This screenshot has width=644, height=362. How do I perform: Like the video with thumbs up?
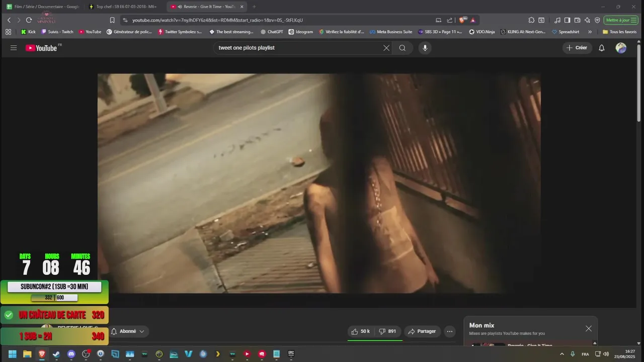click(360, 331)
